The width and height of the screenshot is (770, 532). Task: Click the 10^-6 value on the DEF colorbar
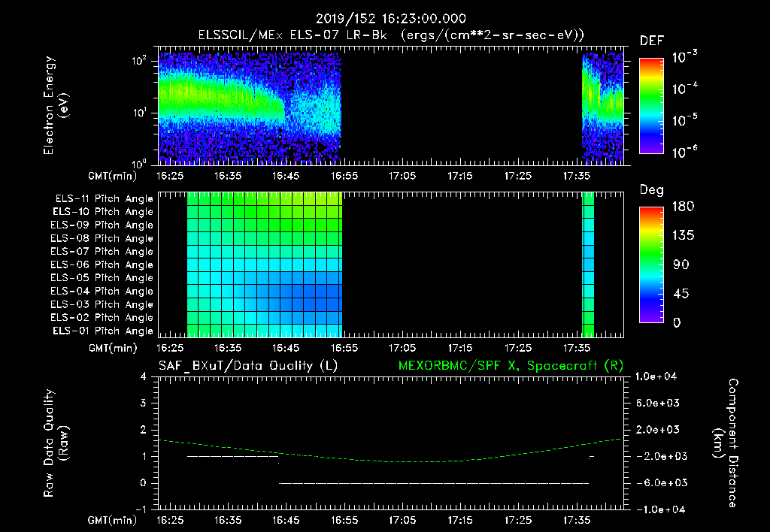pos(684,152)
